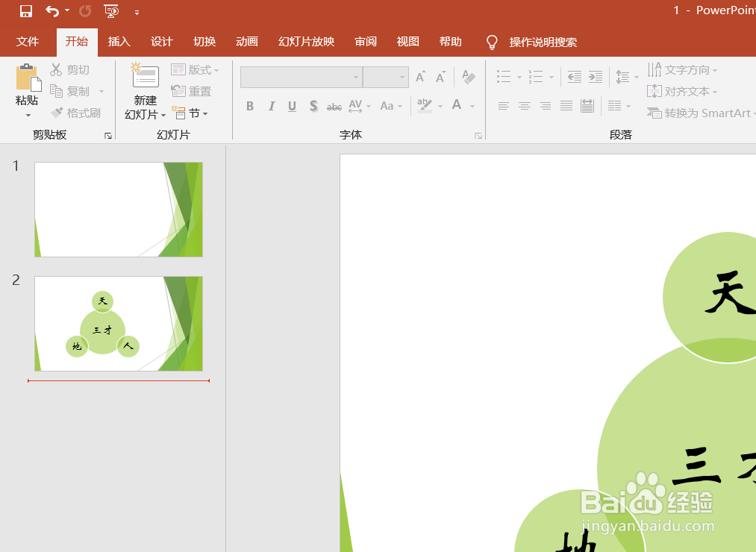The width and height of the screenshot is (756, 552).
Task: Open the 帮助 tab
Action: pyautogui.click(x=450, y=42)
